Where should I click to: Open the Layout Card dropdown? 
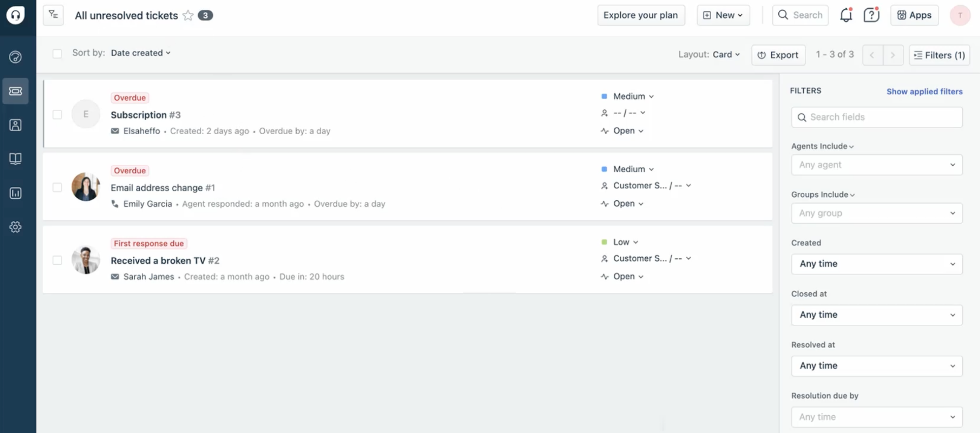[725, 54]
